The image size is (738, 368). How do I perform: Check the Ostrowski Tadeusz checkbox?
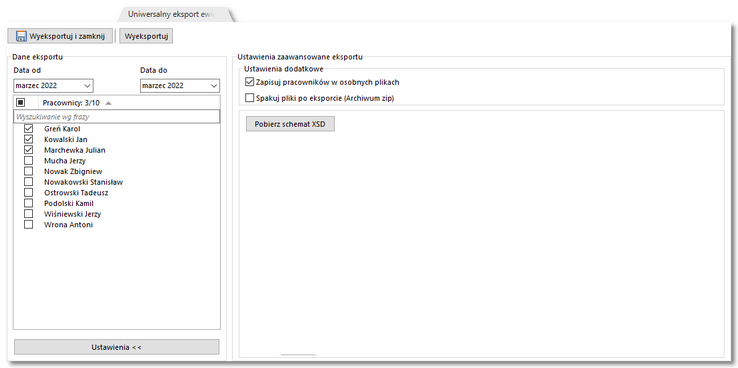(x=28, y=193)
